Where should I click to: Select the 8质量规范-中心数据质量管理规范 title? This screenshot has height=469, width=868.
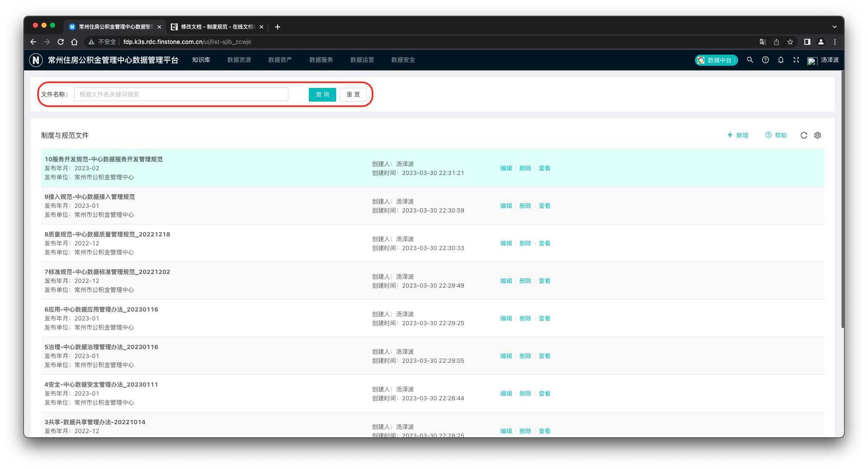click(107, 234)
